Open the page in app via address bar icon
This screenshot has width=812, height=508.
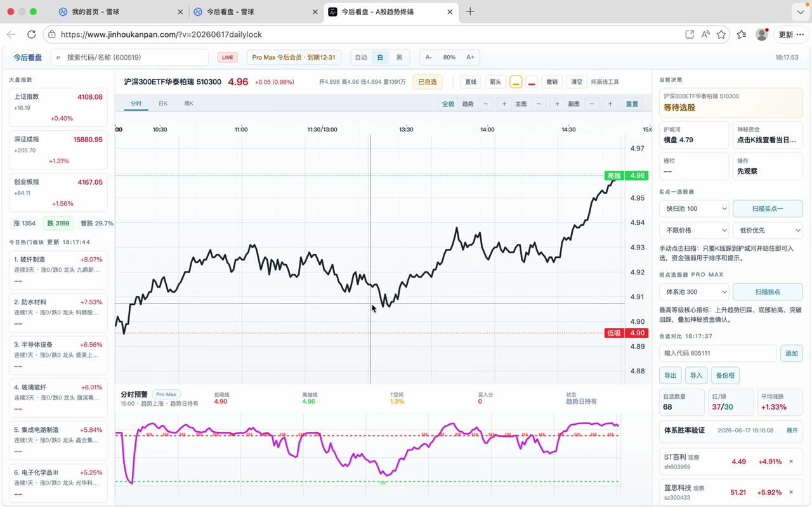click(x=690, y=35)
